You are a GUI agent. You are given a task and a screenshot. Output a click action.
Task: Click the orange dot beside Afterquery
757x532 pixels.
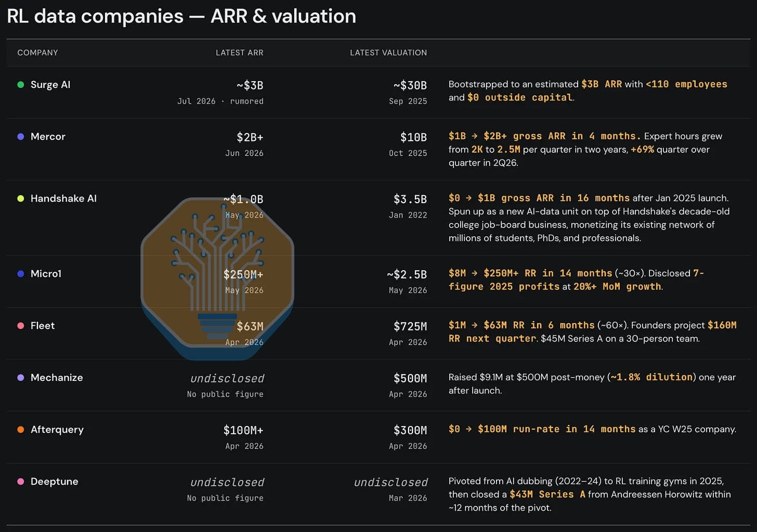[x=21, y=430]
